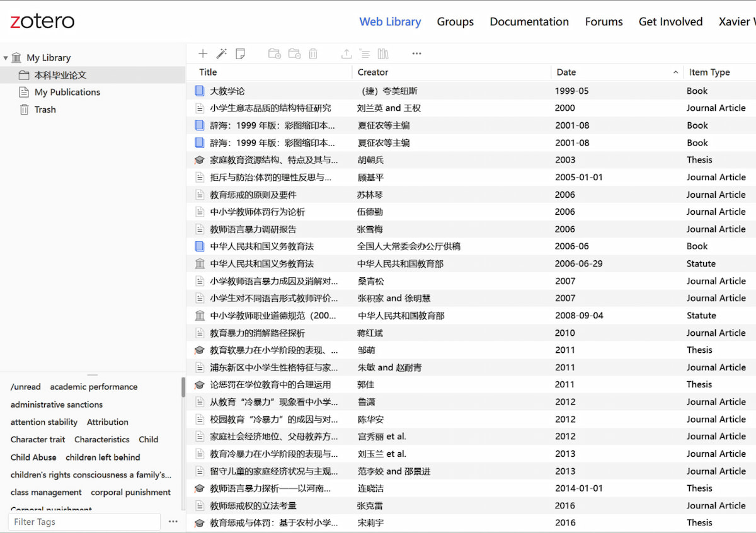Open the toolbar overflow ellipsis menu
The width and height of the screenshot is (756, 533).
(x=416, y=54)
